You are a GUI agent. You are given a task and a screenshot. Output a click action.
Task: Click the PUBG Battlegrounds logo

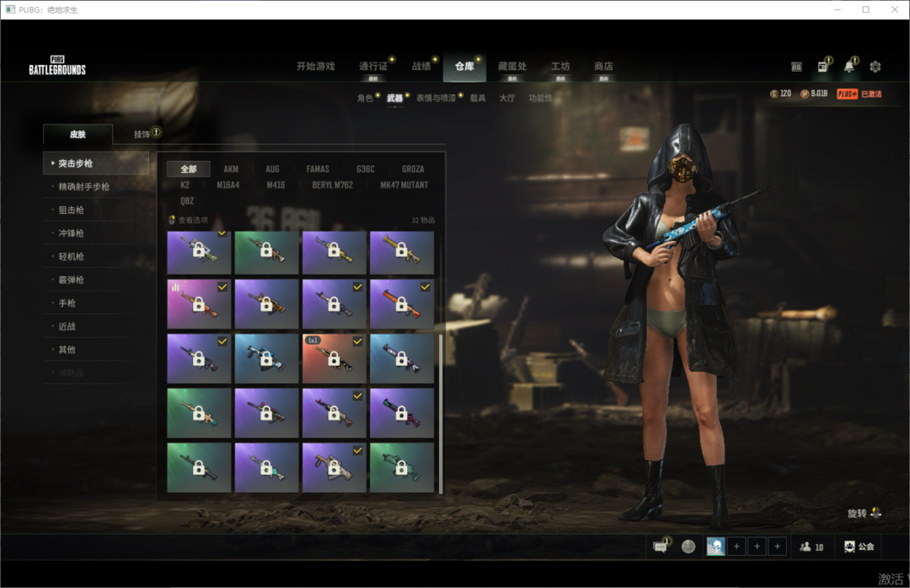pos(57,66)
